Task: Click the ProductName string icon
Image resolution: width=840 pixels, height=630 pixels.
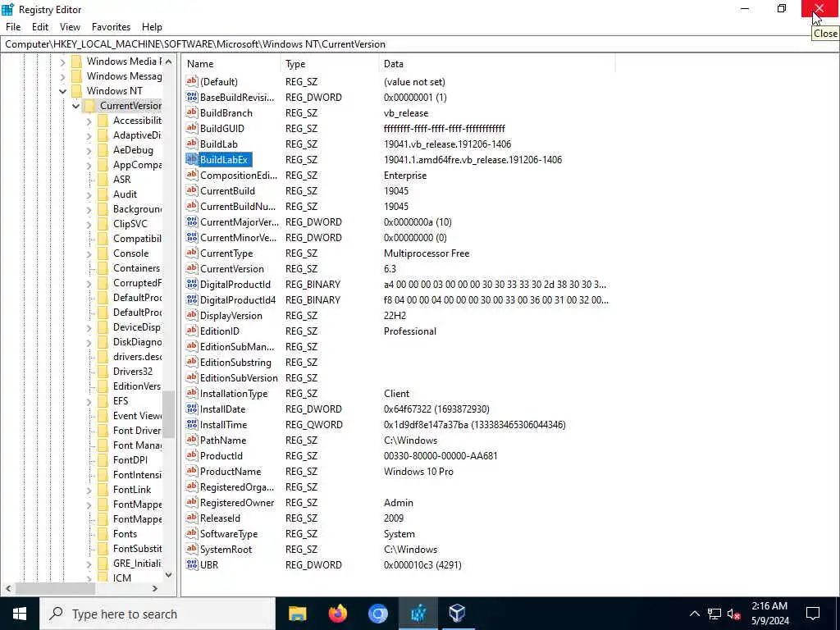Action: click(x=192, y=471)
